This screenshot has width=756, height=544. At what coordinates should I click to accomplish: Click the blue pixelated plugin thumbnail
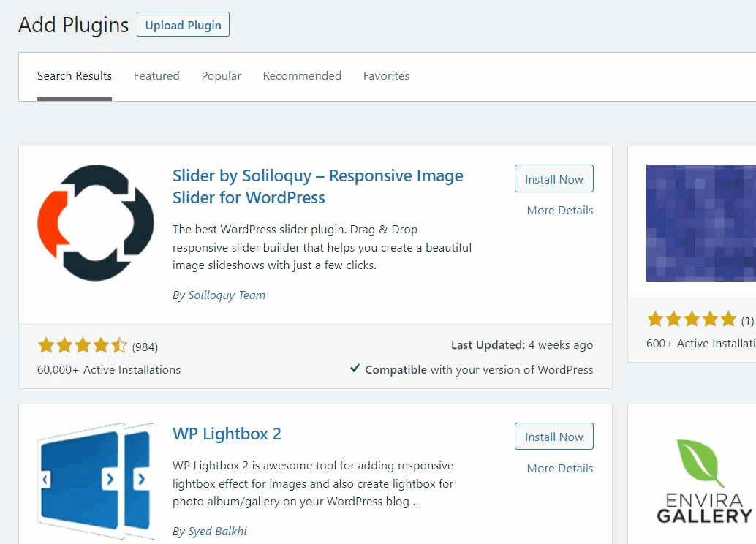coord(701,223)
